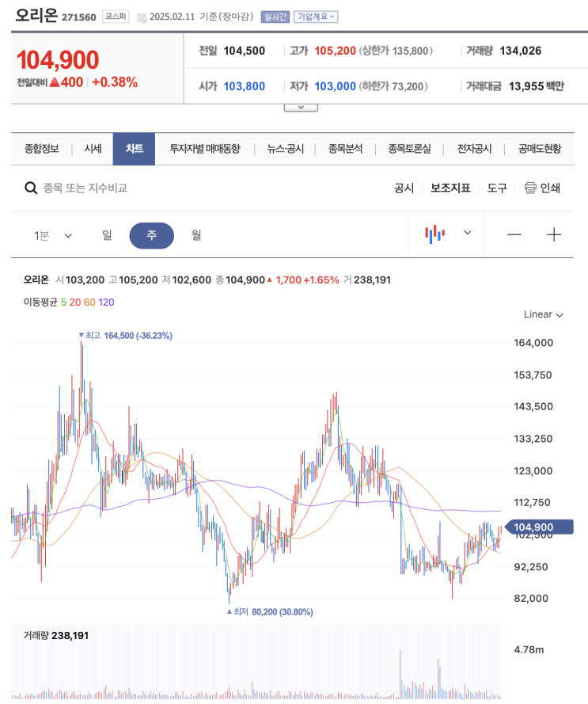This screenshot has height=704, width=588.
Task: Select the 일 daily period
Action: tap(107, 235)
